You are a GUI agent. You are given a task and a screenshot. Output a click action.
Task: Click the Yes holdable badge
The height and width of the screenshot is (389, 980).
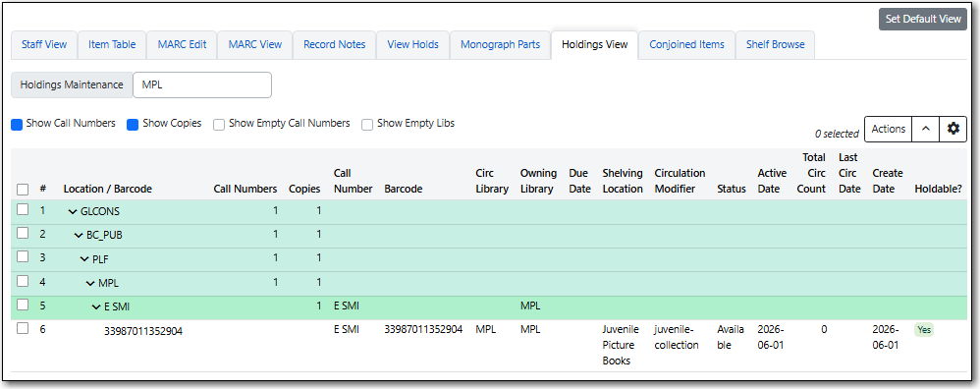pyautogui.click(x=924, y=330)
